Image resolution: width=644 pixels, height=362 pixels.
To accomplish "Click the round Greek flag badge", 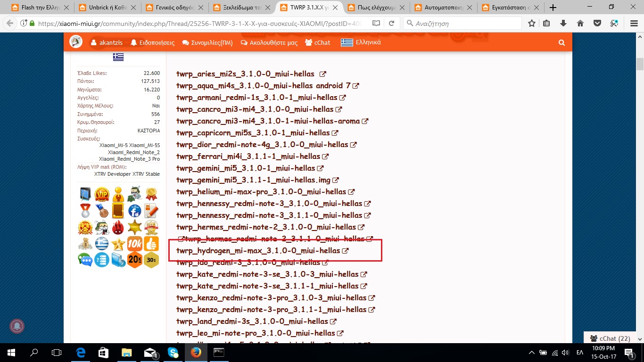I will 102,243.
